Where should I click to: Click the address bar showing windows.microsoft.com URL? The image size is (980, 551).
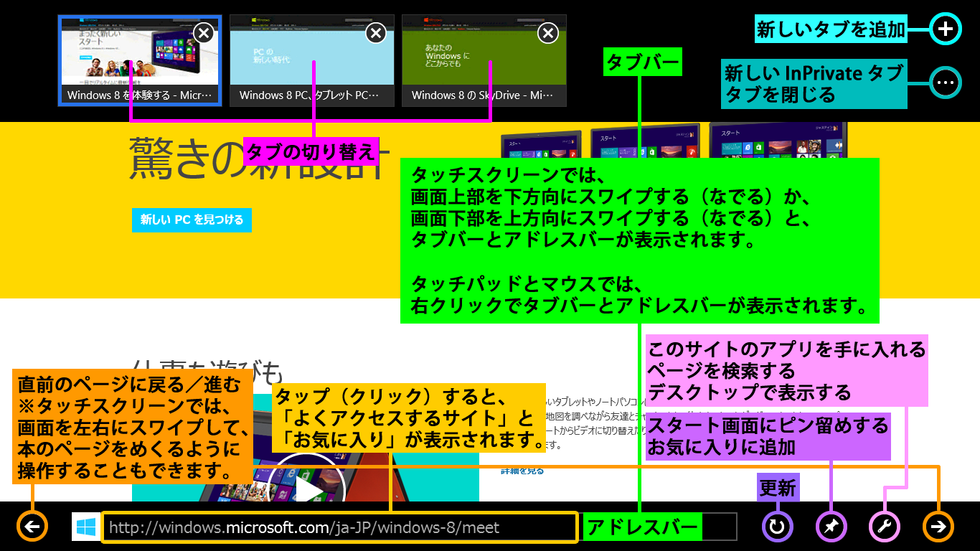pos(337,527)
